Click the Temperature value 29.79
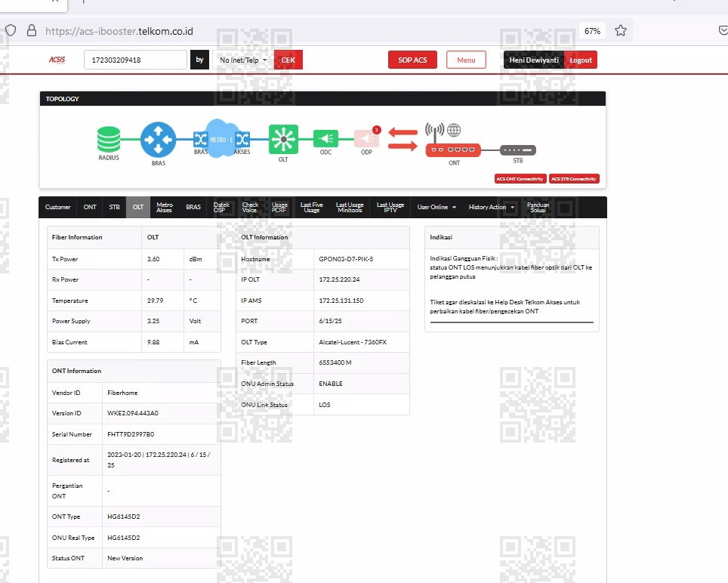728x583 pixels. click(155, 301)
